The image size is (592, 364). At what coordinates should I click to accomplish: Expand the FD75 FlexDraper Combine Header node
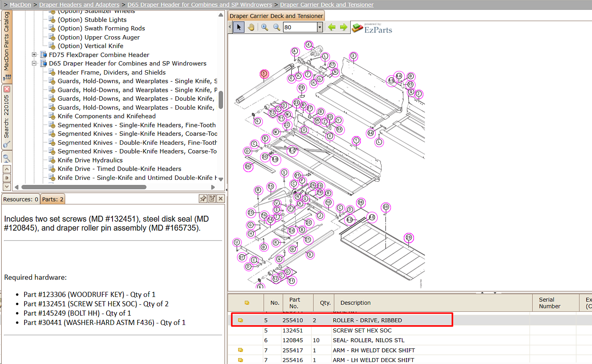(34, 55)
